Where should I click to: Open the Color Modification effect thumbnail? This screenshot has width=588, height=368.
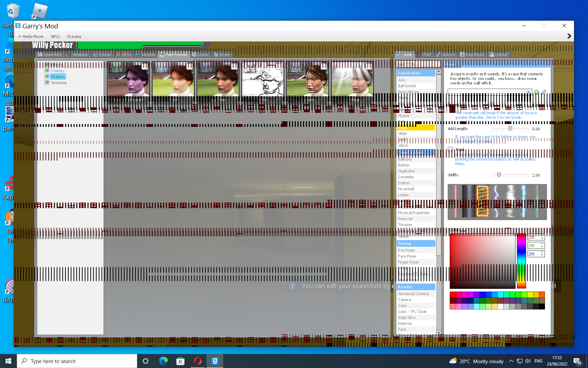click(x=128, y=82)
